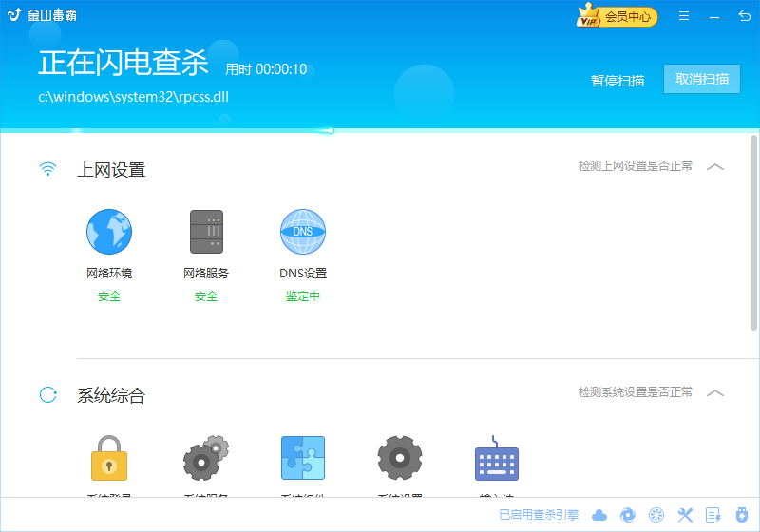Click the 已启用查杀引擎 status text
This screenshot has height=532, width=760.
tap(539, 515)
